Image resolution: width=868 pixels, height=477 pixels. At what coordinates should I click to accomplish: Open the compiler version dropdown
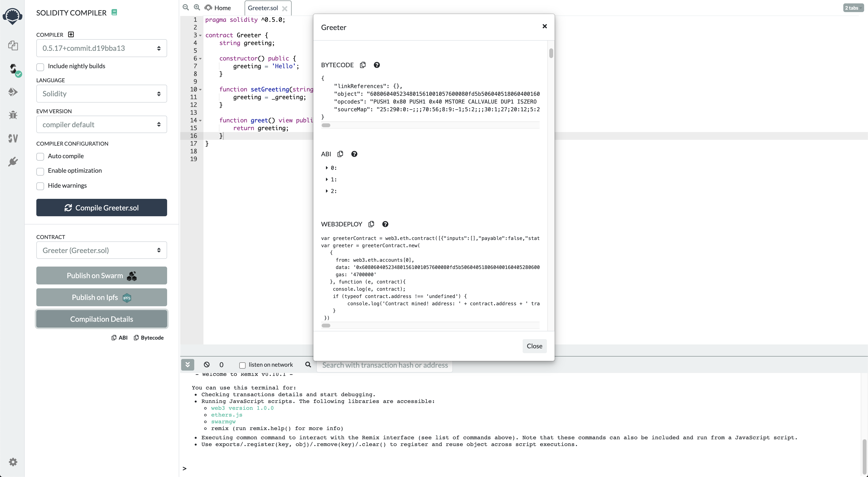(101, 48)
